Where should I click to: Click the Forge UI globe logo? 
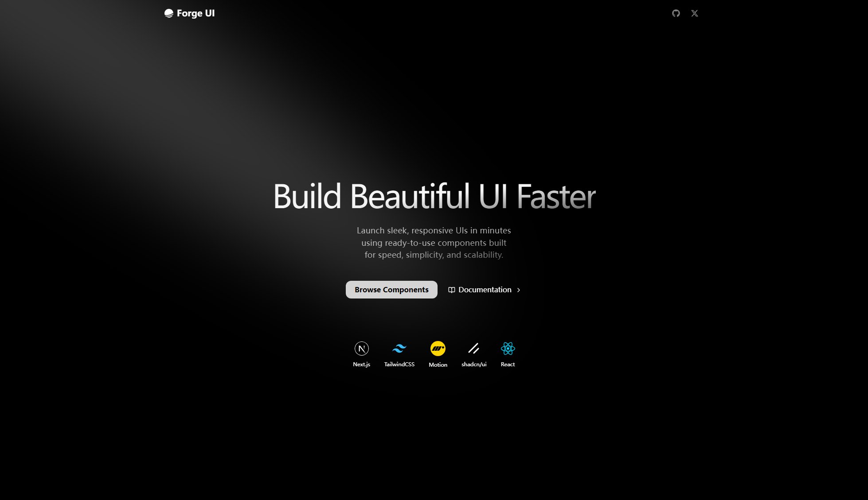point(168,13)
